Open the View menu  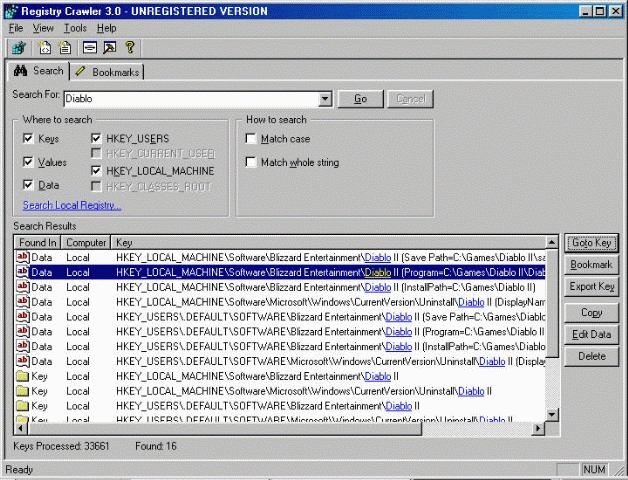[43, 28]
